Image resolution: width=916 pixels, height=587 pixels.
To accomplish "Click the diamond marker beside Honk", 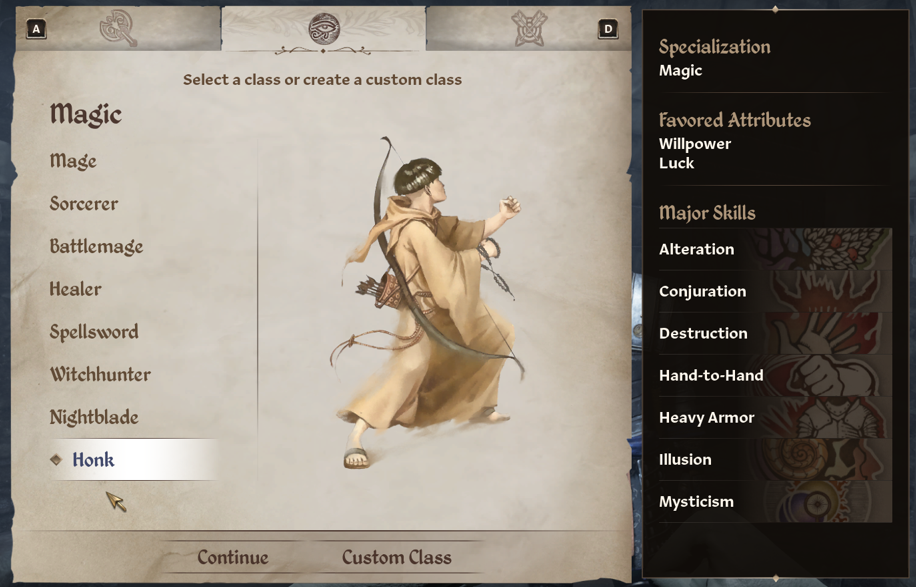I will (56, 460).
